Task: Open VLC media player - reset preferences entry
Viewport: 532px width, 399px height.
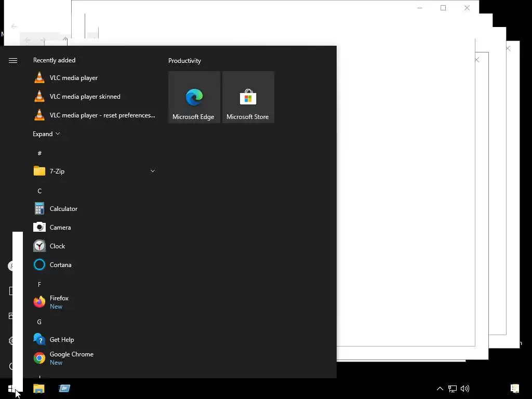Action: tap(95, 115)
